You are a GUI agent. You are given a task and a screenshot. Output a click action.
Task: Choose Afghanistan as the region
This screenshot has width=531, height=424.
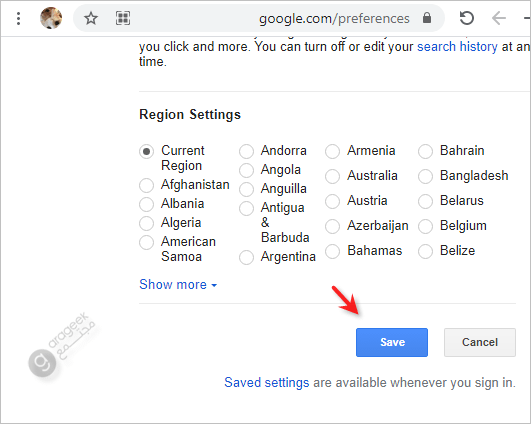click(146, 185)
